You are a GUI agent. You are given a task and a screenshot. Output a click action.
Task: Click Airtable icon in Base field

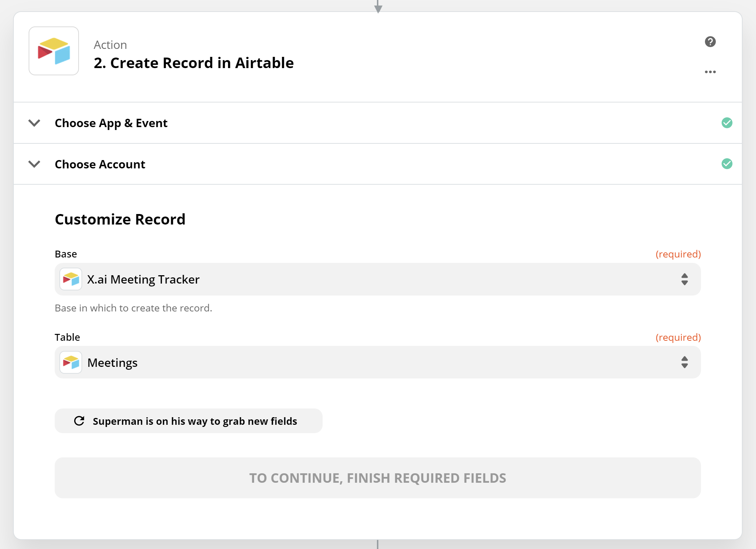click(x=71, y=279)
